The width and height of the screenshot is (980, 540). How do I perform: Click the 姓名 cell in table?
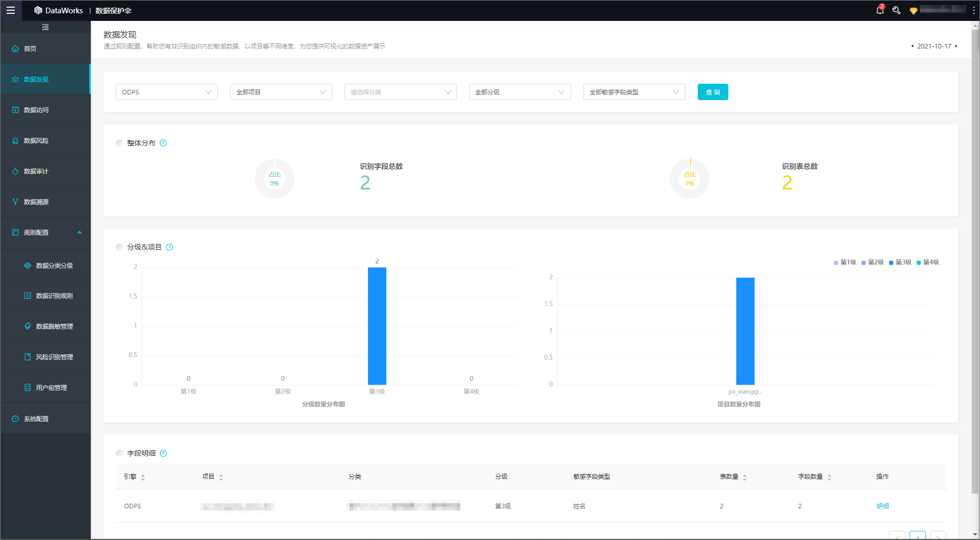(x=579, y=506)
